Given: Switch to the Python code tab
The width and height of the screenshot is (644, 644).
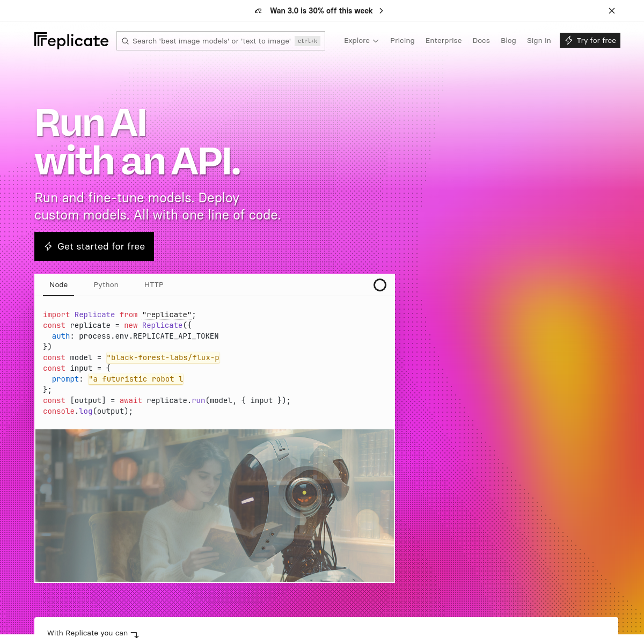Looking at the screenshot, I should click(x=106, y=285).
